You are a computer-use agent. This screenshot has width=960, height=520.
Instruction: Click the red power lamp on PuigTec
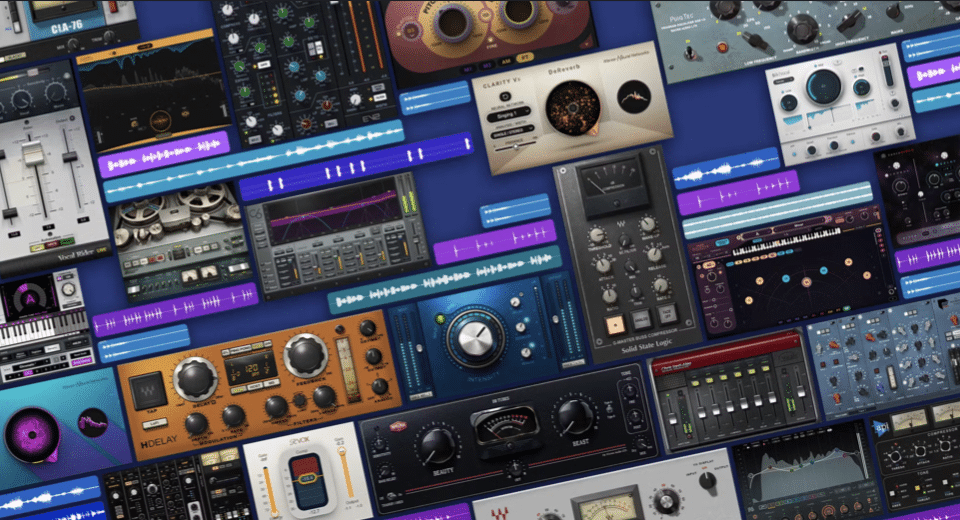pyautogui.click(x=722, y=47)
